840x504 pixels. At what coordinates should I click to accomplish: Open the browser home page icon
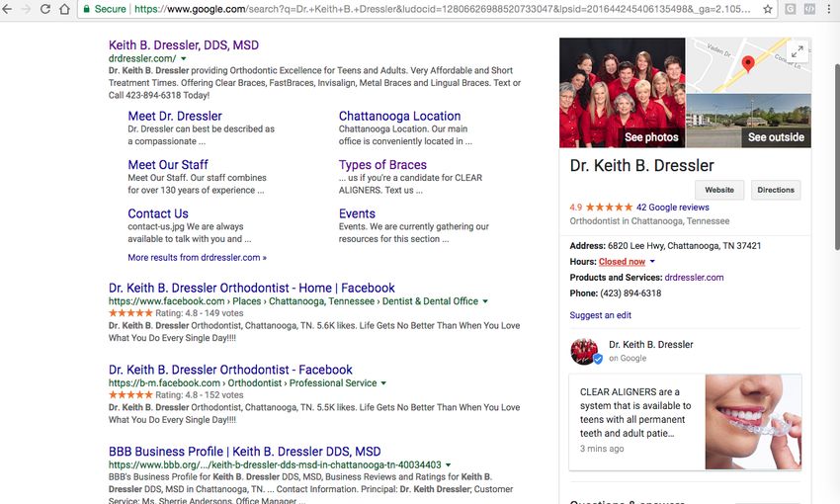pos(64,9)
